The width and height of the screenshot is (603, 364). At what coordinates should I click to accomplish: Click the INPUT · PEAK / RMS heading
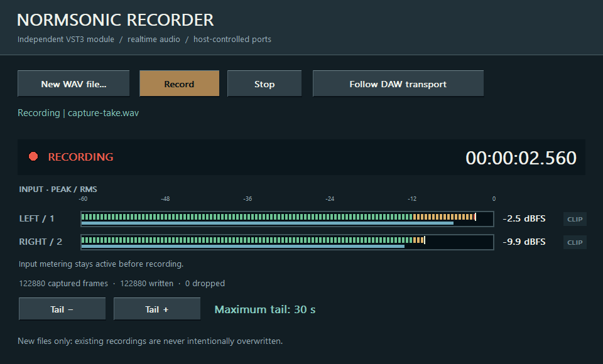(x=58, y=189)
